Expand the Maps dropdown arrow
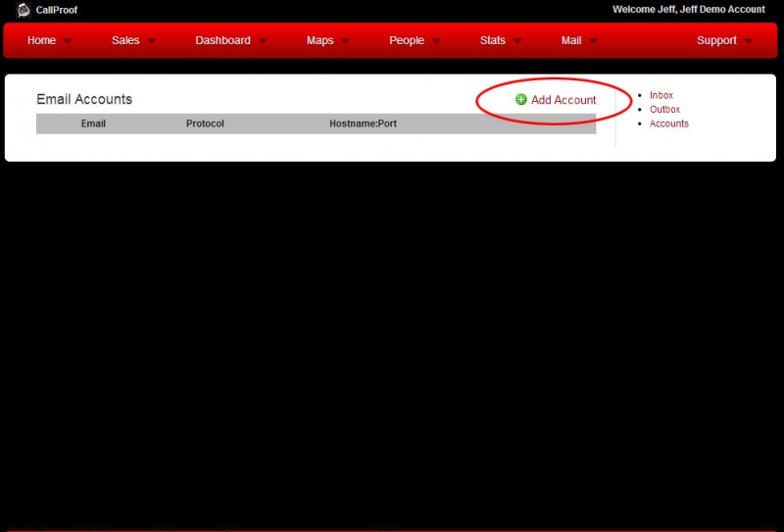Viewport: 784px width, 532px height. [x=345, y=41]
